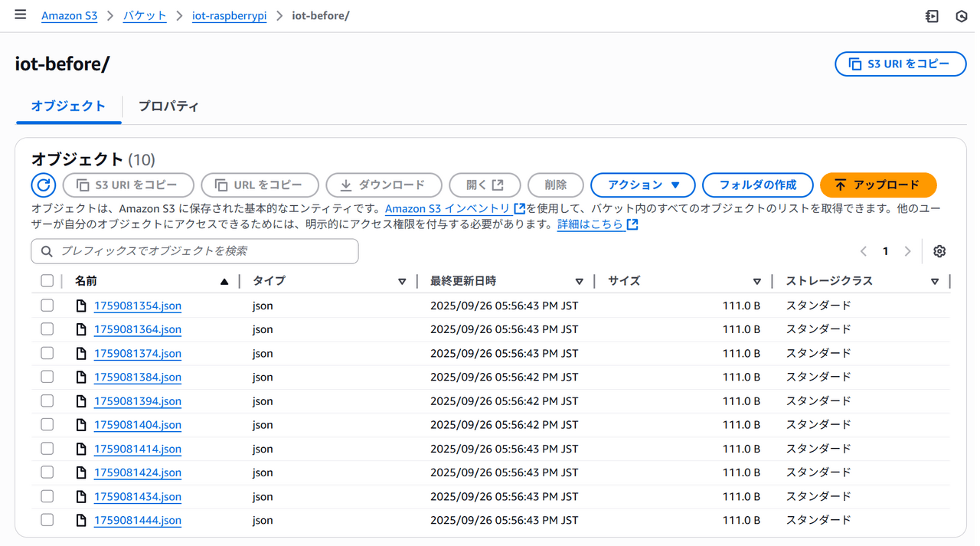Screen dimensions: 980x546
Task: Open the 1759081404.json object link
Action: pos(138,425)
